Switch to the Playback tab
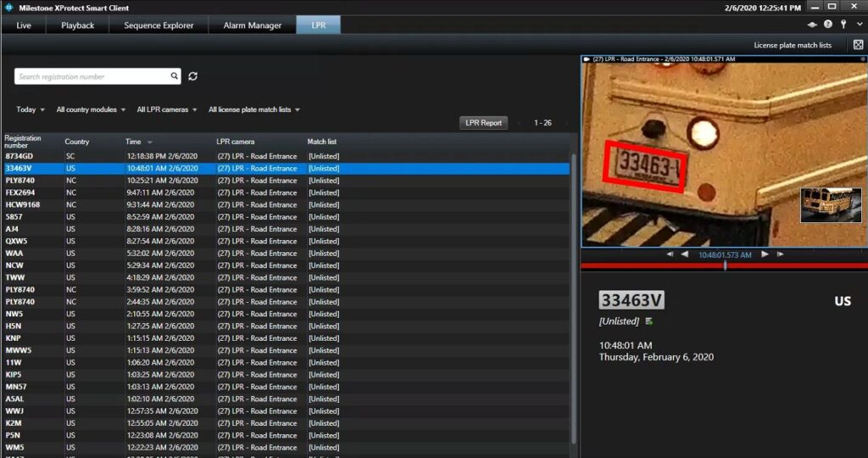Viewport: 868px width, 458px height. pyautogui.click(x=78, y=25)
